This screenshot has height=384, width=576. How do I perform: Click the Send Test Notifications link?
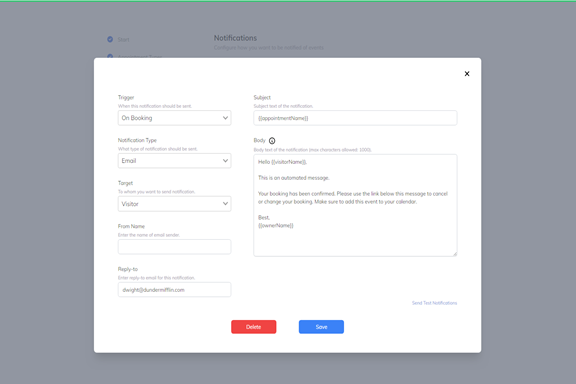434,303
